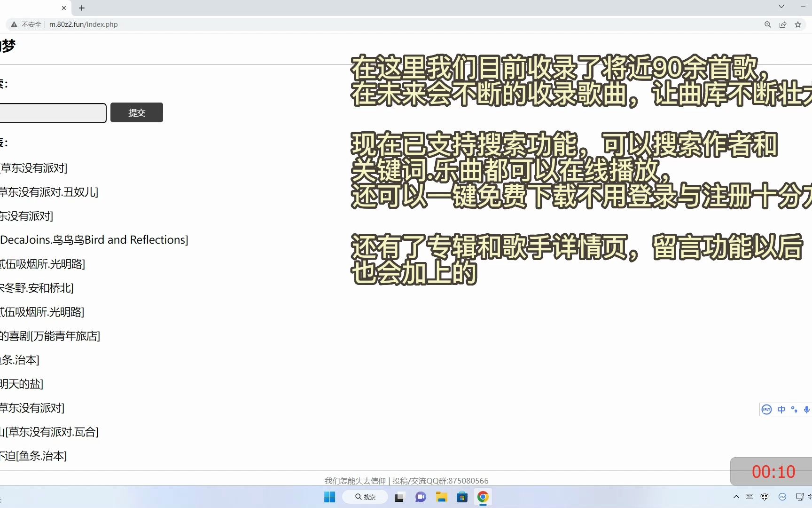Click the 中 input language tray icon
The width and height of the screenshot is (812, 508).
tap(765, 497)
